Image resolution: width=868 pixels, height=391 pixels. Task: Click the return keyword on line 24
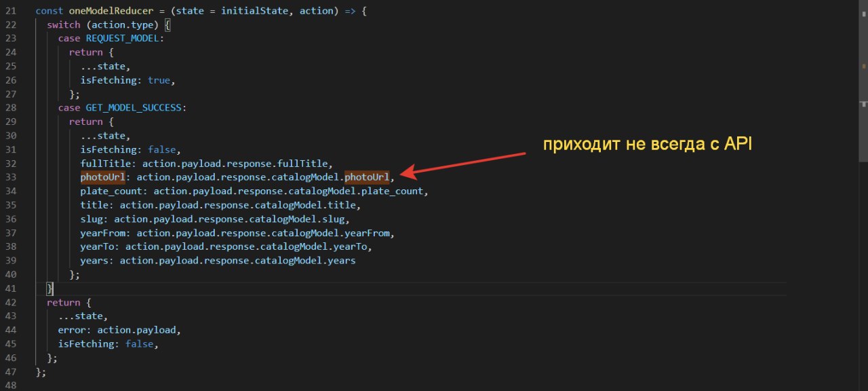(86, 52)
